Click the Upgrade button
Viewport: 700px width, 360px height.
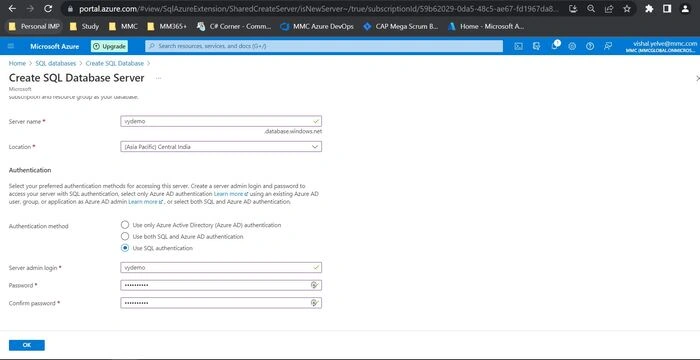109,46
